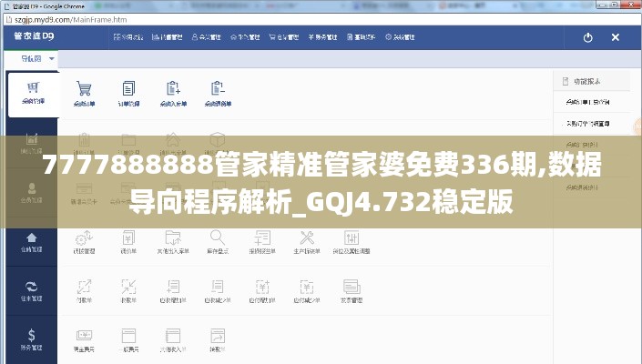
Task: Click the function reports panel header
Action: click(591, 81)
